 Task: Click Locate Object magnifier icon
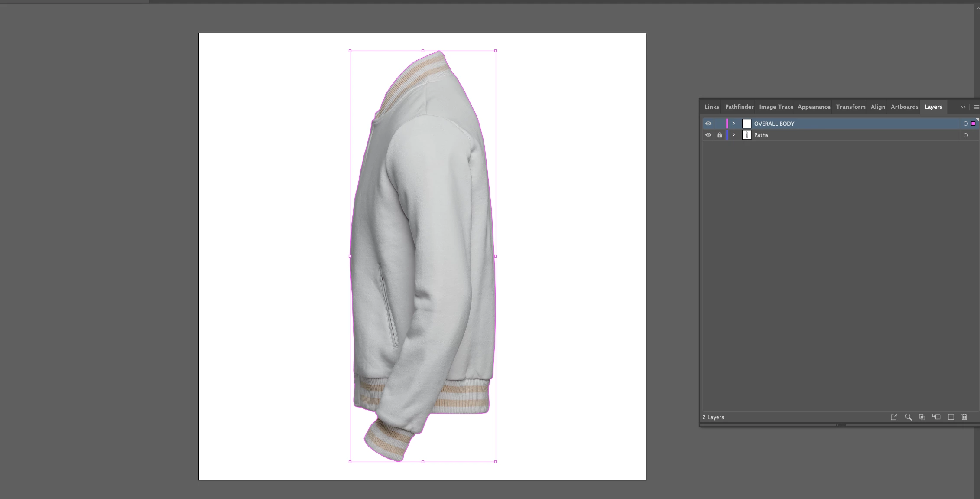click(x=908, y=417)
